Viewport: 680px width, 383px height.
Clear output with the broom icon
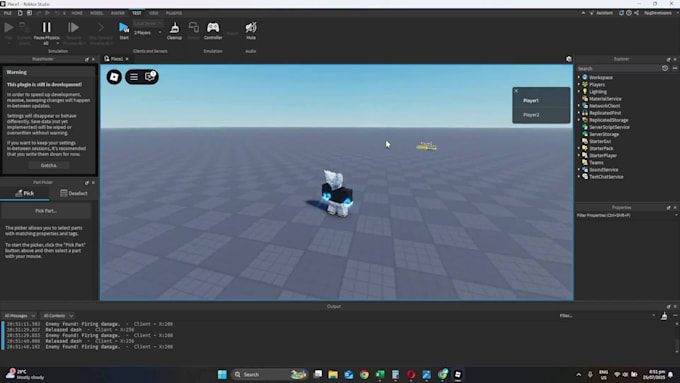[x=664, y=316]
